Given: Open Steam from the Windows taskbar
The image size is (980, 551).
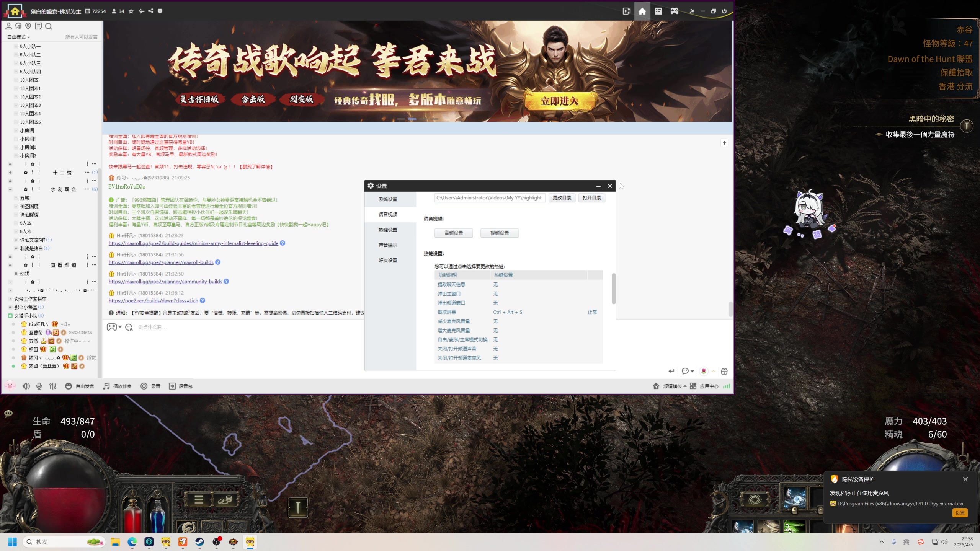Looking at the screenshot, I should 199,542.
